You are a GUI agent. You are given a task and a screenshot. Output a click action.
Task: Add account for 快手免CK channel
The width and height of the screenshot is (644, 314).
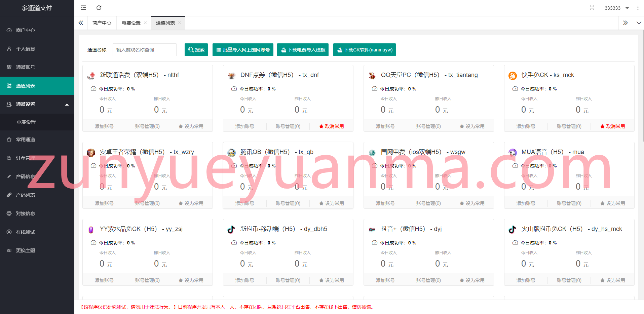click(x=526, y=126)
